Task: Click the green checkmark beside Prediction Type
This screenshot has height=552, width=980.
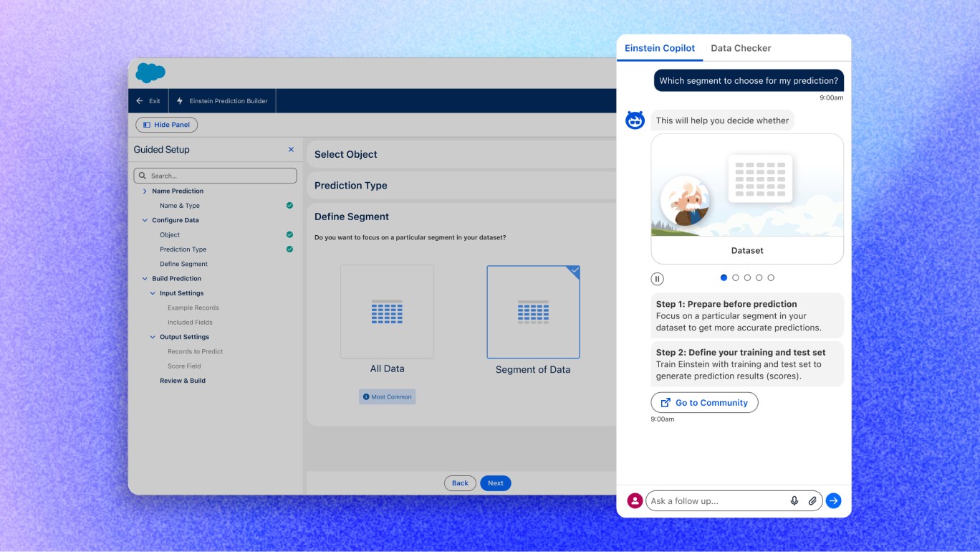Action: 289,249
